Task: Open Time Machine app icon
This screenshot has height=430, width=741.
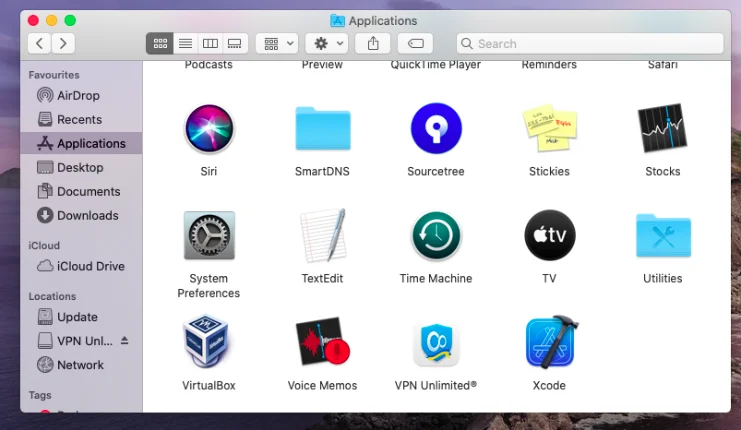Action: click(436, 237)
